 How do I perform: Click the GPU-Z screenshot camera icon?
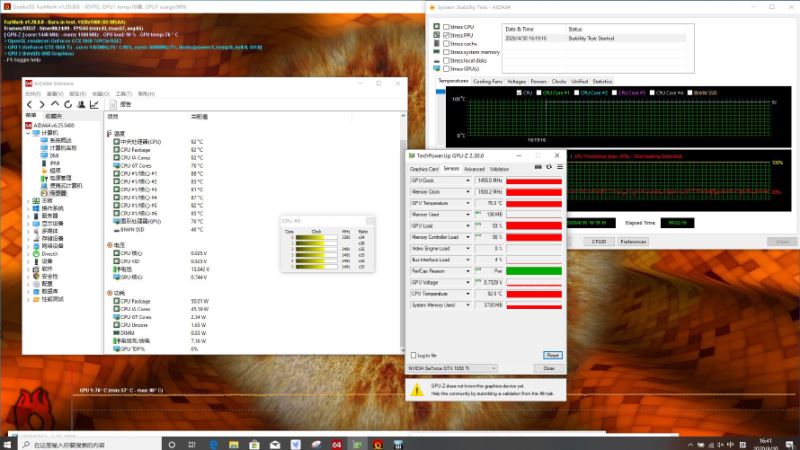(538, 167)
